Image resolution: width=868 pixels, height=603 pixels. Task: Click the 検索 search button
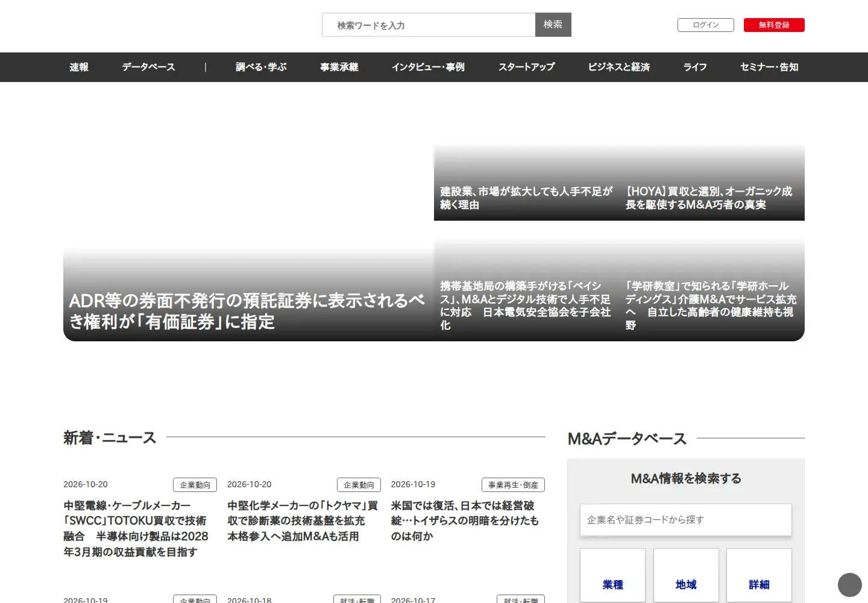coord(553,25)
